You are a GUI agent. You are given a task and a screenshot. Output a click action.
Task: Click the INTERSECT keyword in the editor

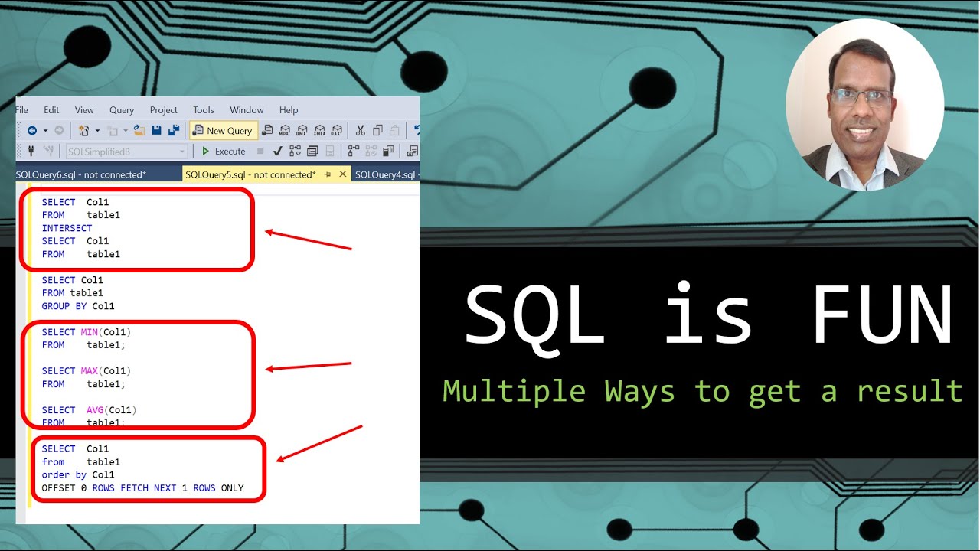[x=67, y=228]
